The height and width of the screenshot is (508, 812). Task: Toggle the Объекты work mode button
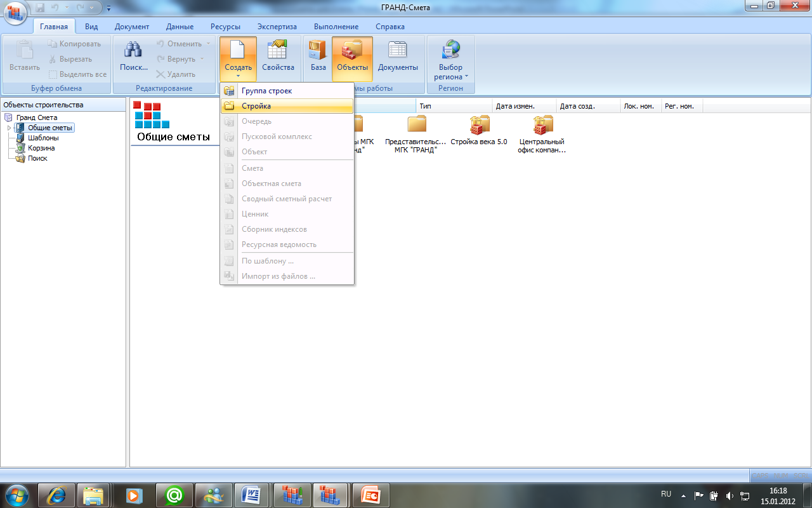[x=352, y=59]
